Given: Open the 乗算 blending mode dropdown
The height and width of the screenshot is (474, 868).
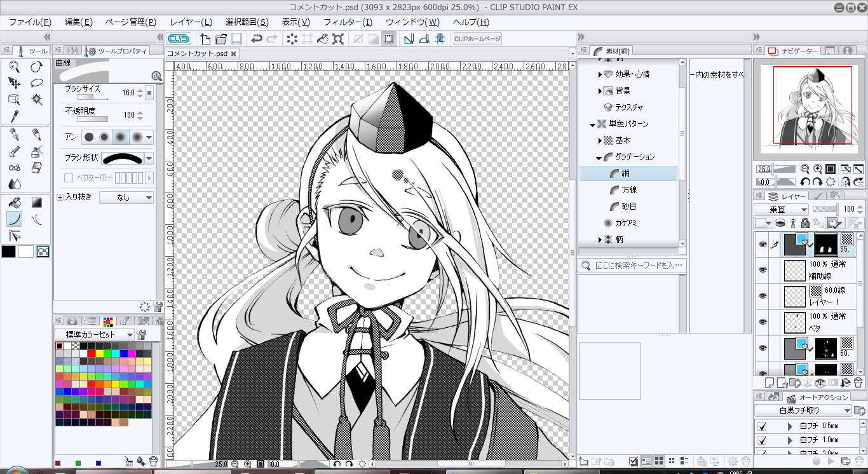Looking at the screenshot, I should [x=781, y=209].
